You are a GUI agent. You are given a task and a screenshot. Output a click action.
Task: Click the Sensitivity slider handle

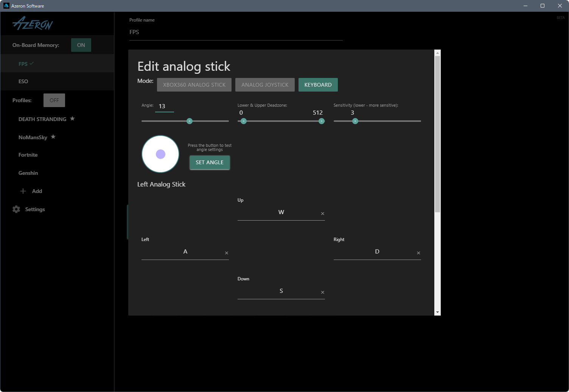coord(355,121)
